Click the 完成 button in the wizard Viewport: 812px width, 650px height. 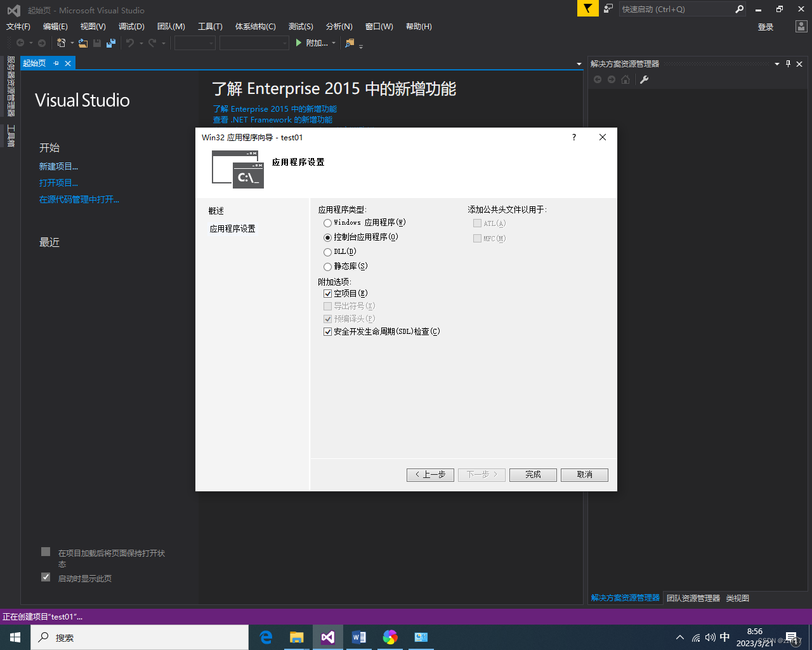click(x=532, y=474)
